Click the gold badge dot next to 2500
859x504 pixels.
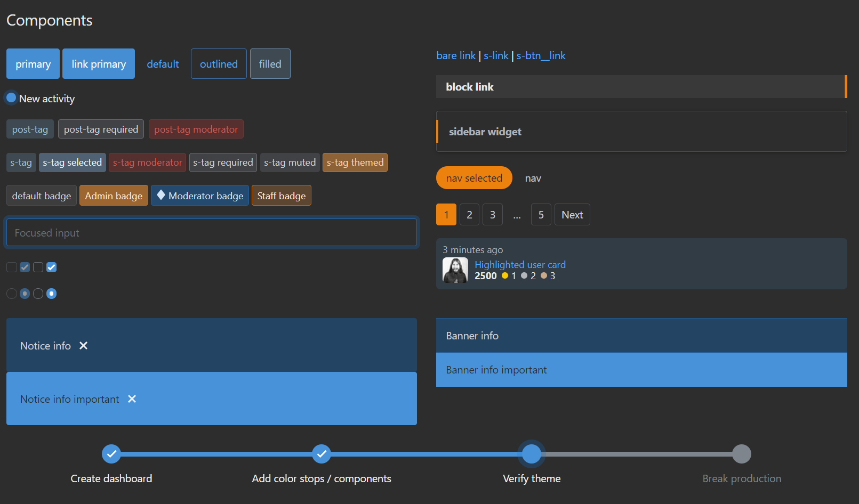pos(505,275)
